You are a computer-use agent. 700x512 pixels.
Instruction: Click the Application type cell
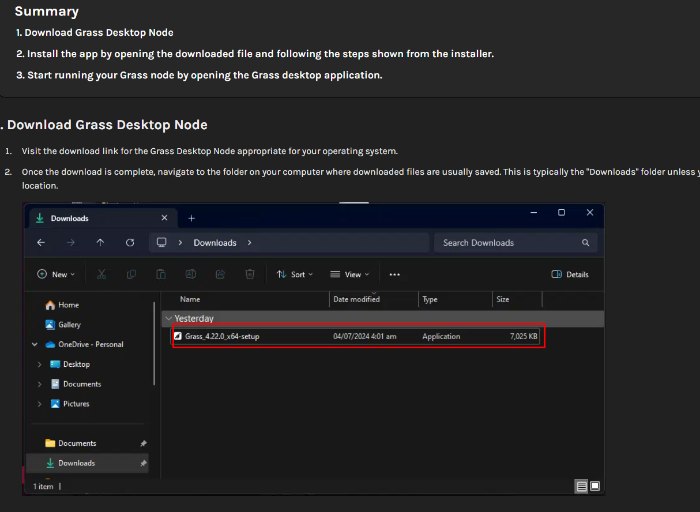tap(441, 336)
